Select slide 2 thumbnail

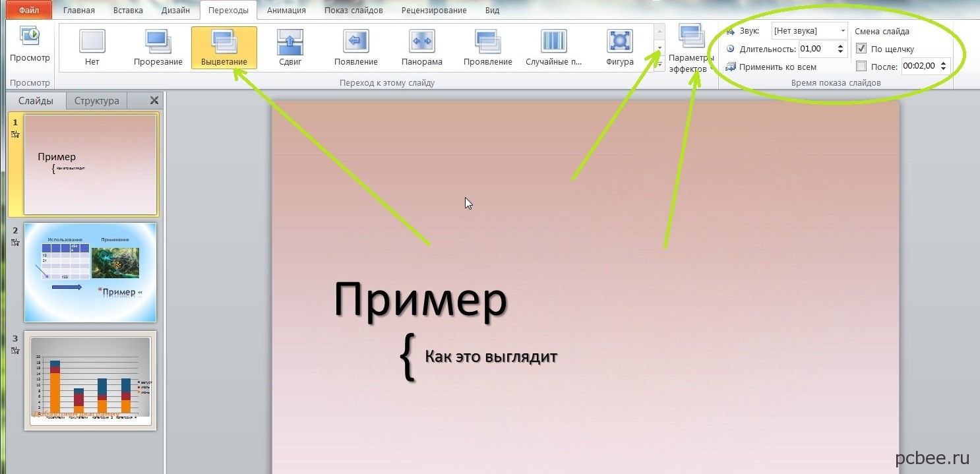tap(90, 272)
